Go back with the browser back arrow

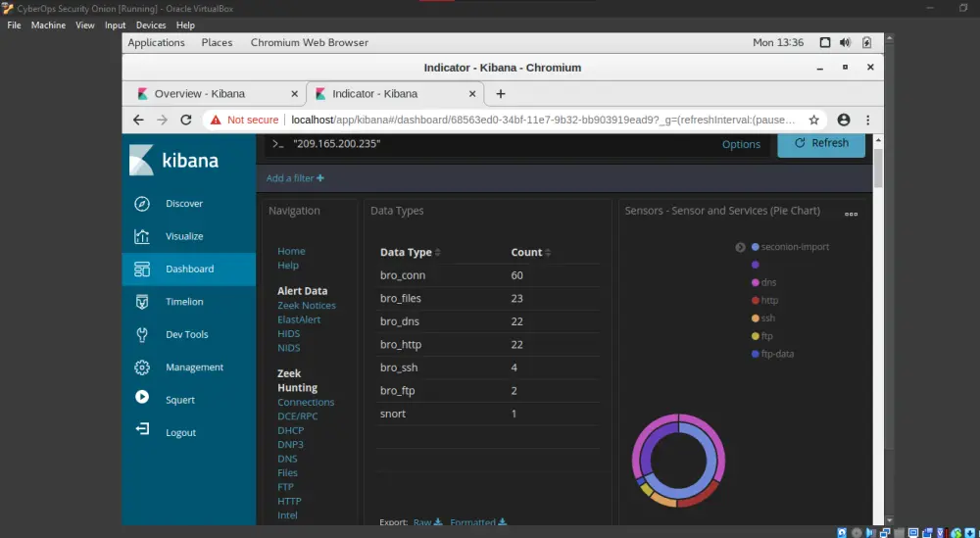tap(138, 120)
